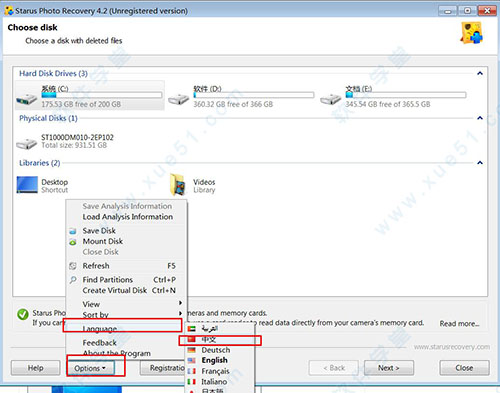Click the Arabic language flag icon
Viewport: 500px width, 393px height.
(x=192, y=329)
